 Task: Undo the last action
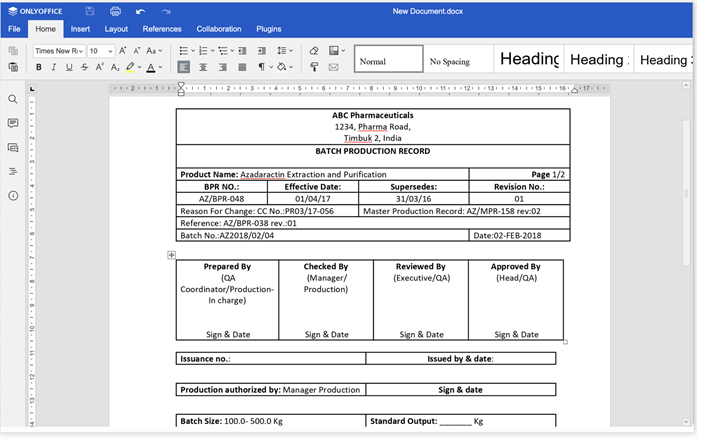click(140, 12)
